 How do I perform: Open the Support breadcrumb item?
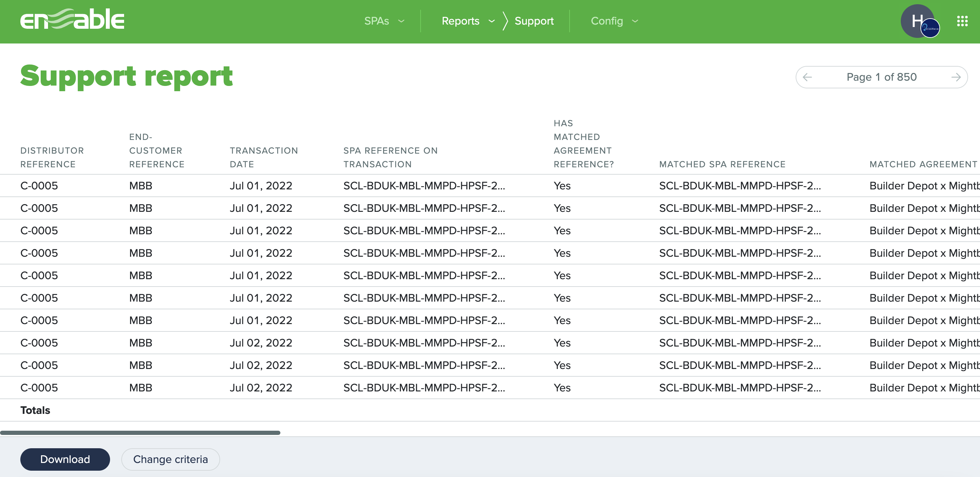point(534,21)
